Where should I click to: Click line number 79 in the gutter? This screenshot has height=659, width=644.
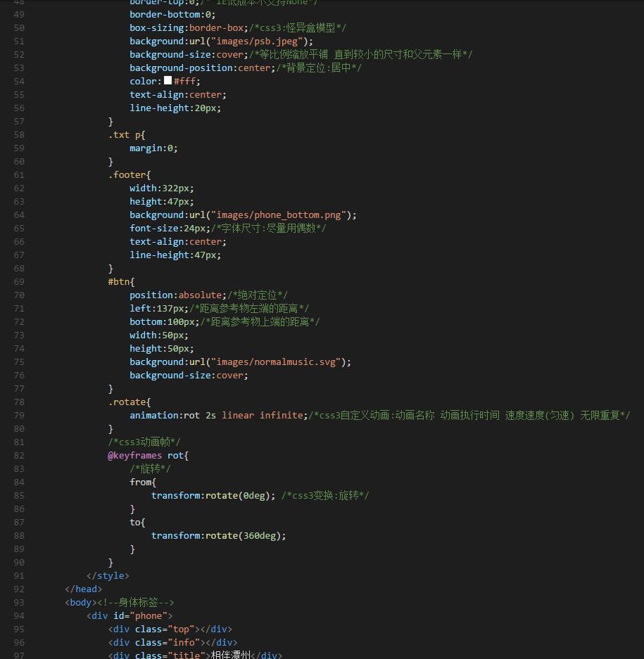tap(19, 415)
